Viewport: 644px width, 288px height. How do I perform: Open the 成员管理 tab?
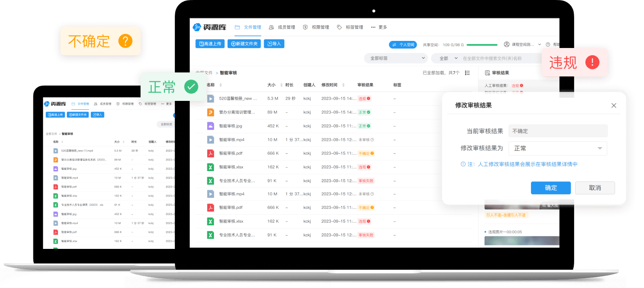pyautogui.click(x=282, y=27)
